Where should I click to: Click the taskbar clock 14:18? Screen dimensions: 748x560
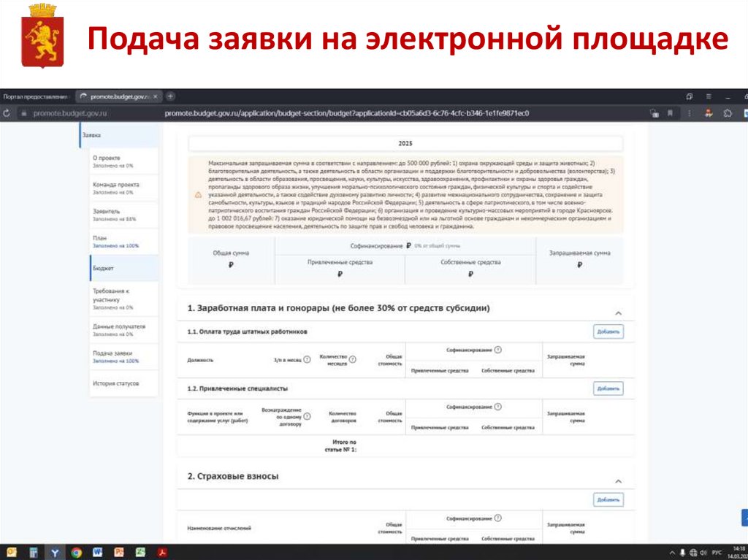739,553
